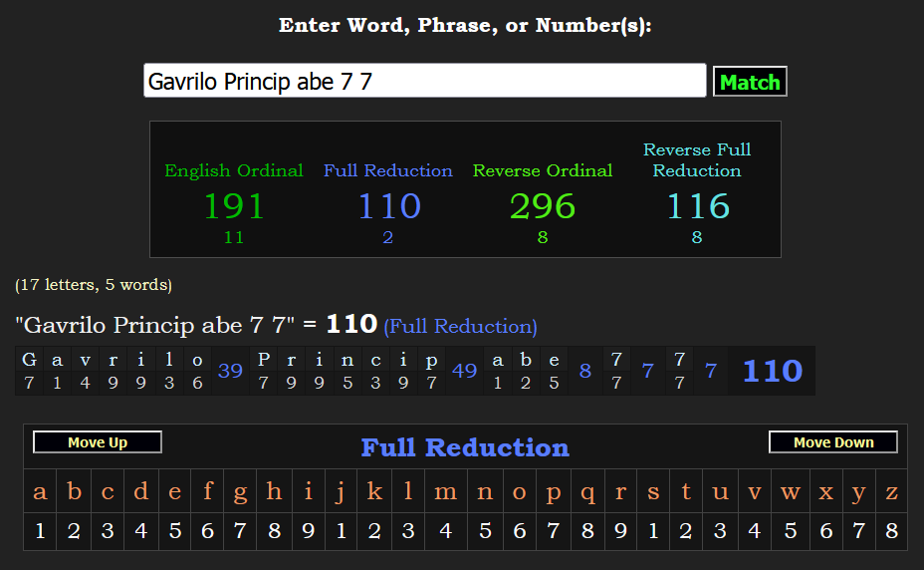
Task: Click the Reverse Full Reduction value 116
Action: point(698,206)
